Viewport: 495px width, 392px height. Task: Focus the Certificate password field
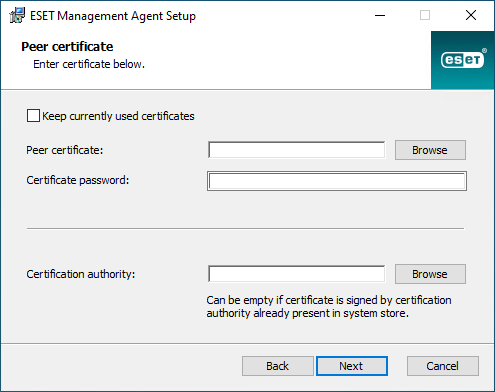337,181
